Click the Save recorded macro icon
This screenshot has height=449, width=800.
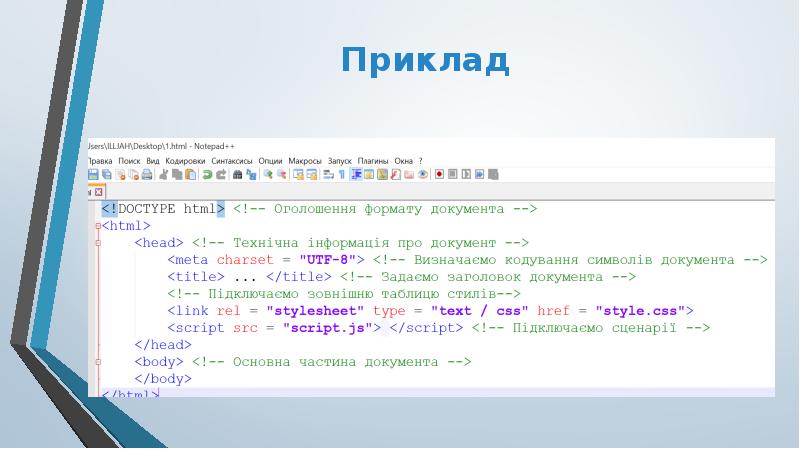point(493,174)
